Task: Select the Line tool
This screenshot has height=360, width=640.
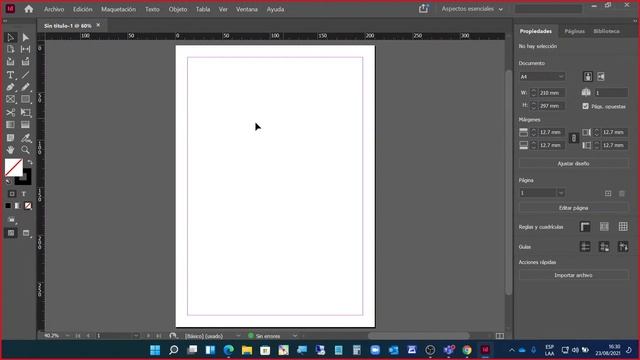Action: 26,75
